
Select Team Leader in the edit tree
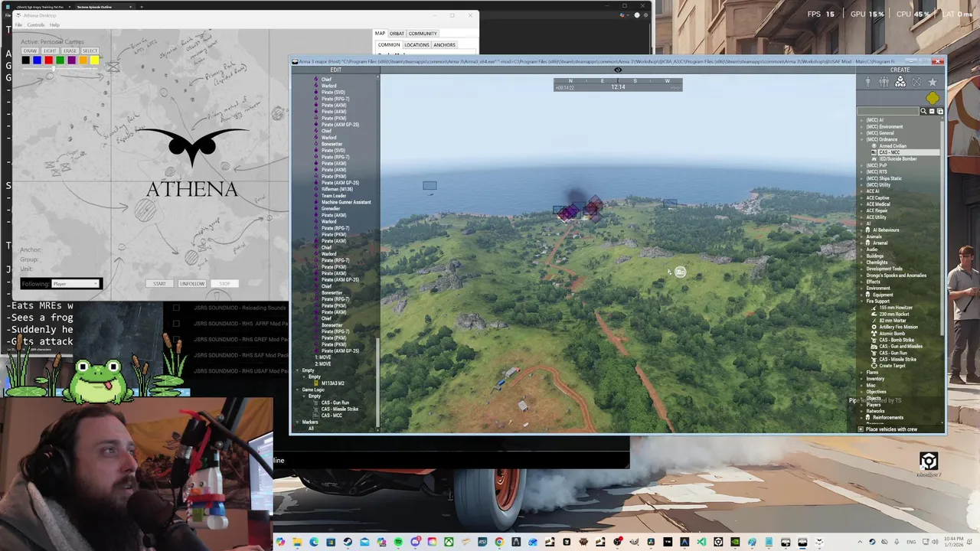click(x=334, y=196)
